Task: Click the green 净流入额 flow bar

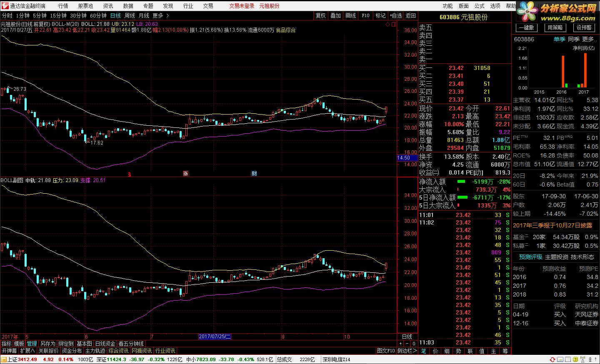Action: click(x=461, y=182)
